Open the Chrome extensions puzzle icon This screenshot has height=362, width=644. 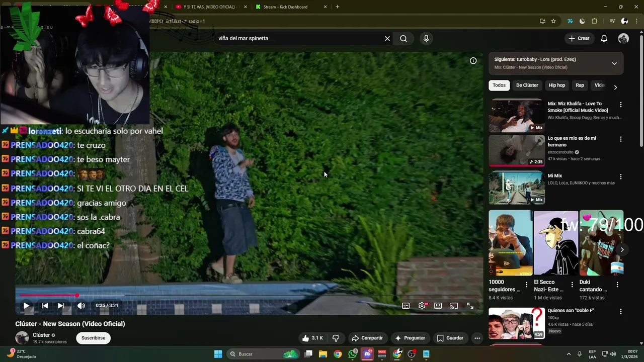[595, 21]
